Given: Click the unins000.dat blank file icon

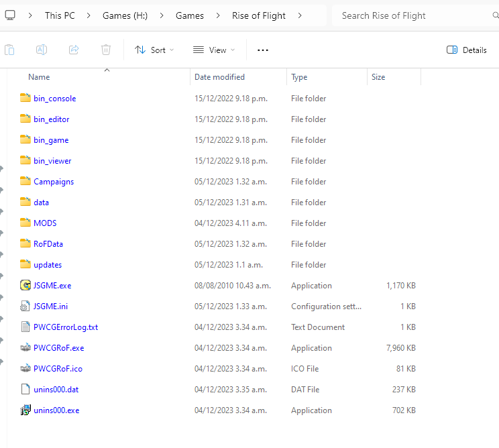Looking at the screenshot, I should coord(25,389).
